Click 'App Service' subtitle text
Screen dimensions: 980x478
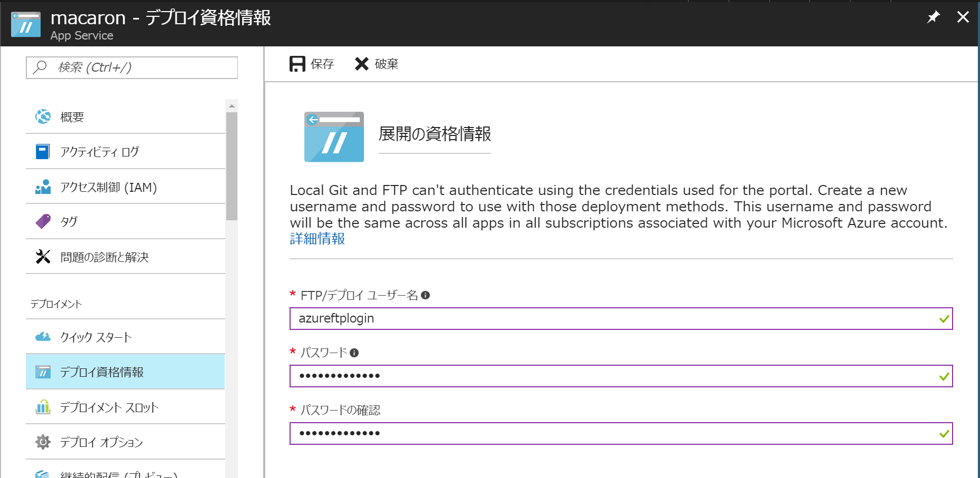coord(82,35)
